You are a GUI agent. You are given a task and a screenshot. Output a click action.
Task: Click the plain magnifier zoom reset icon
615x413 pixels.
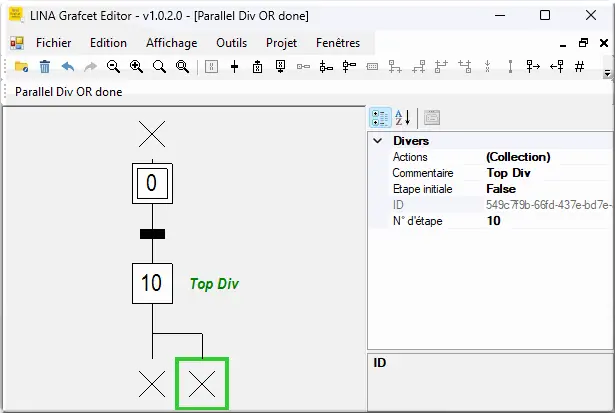(159, 67)
